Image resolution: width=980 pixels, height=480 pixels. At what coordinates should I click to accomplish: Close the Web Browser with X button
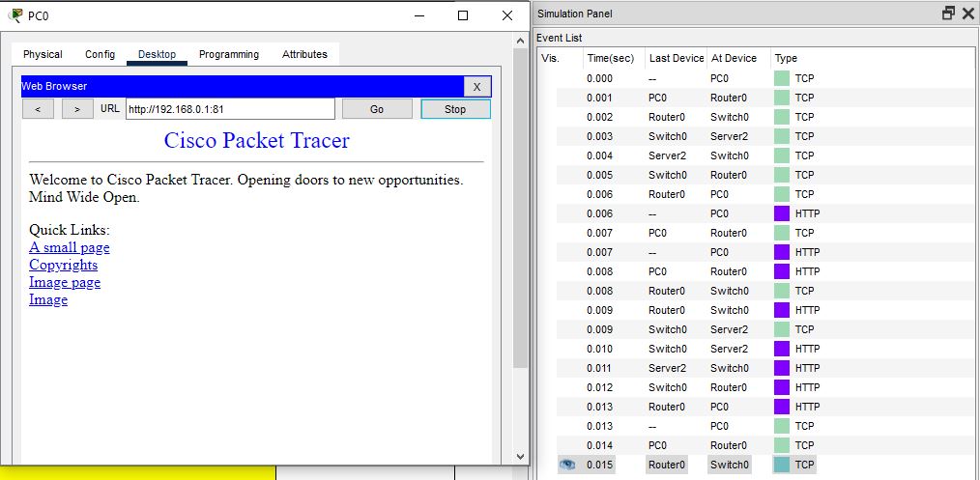477,87
